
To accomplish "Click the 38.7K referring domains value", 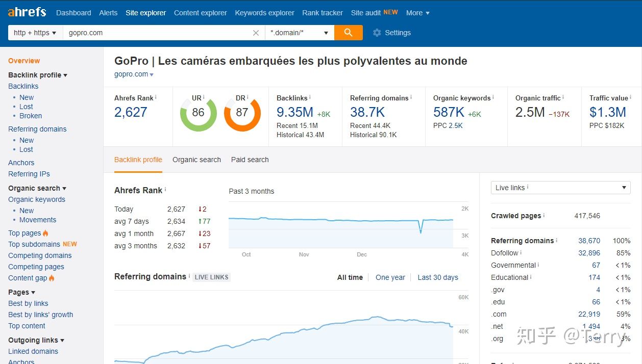I will [367, 112].
